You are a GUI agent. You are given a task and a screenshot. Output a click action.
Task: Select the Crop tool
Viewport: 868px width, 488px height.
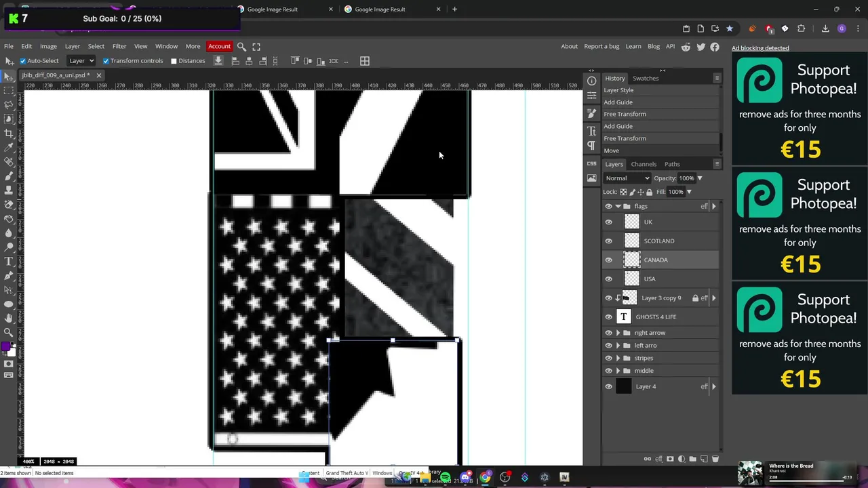[9, 133]
